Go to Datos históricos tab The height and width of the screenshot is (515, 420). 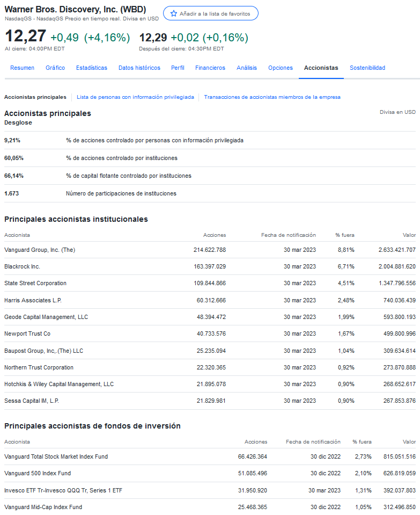139,68
